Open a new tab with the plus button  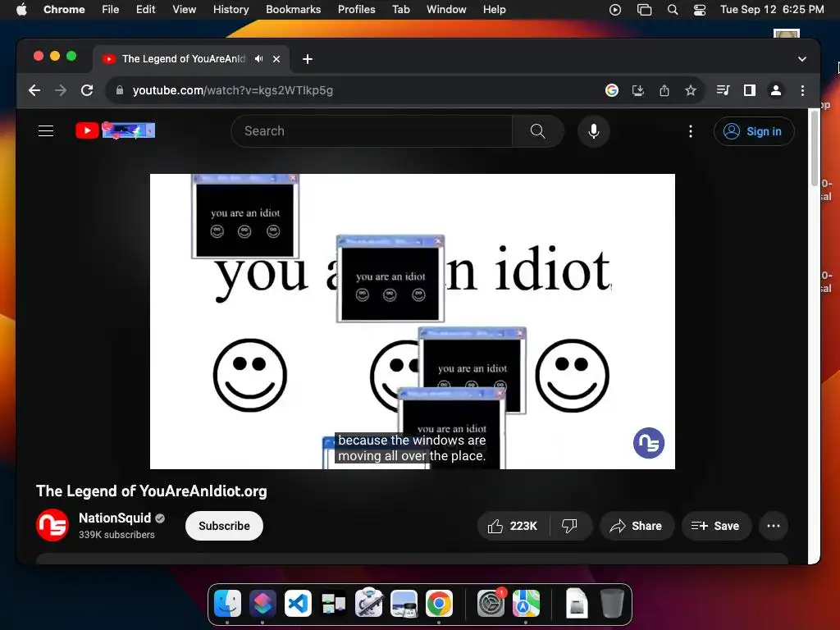pyautogui.click(x=307, y=59)
